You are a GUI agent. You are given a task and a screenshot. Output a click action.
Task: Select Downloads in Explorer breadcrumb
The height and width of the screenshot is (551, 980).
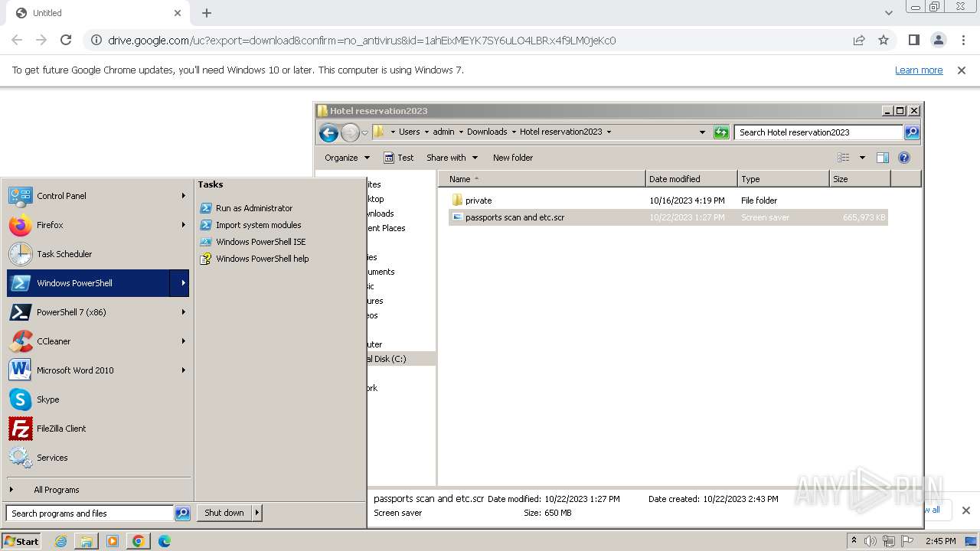tap(487, 132)
